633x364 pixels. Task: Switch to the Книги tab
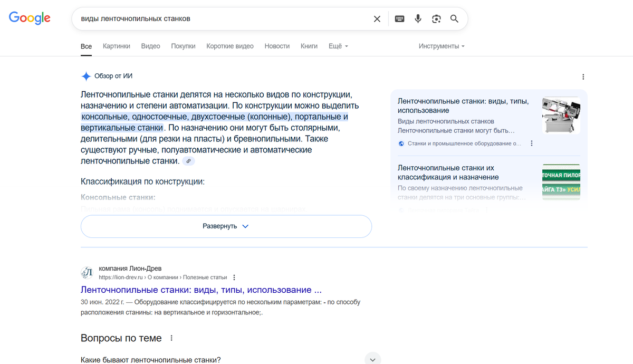[x=309, y=46]
